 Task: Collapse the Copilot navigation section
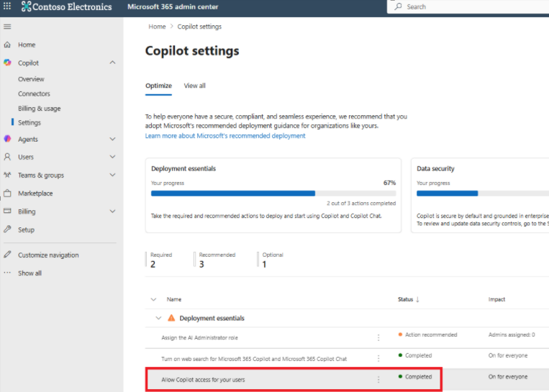112,63
